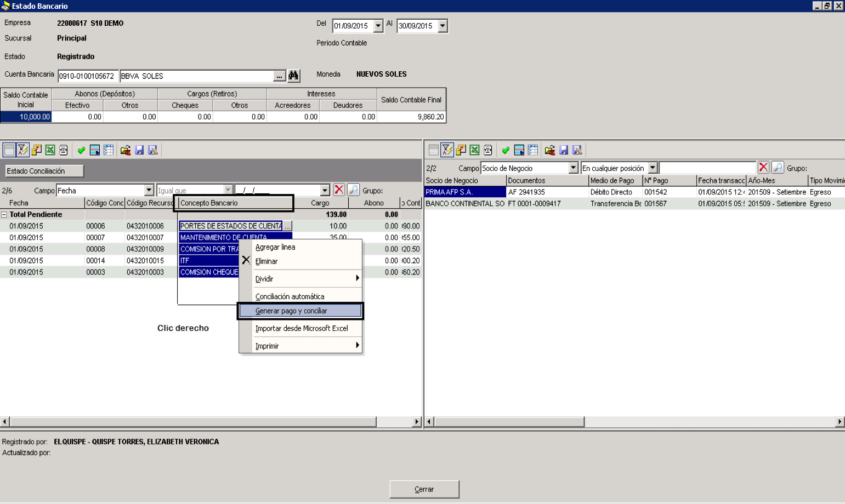
Task: Collapse the Total Pendiente group
Action: (x=4, y=215)
